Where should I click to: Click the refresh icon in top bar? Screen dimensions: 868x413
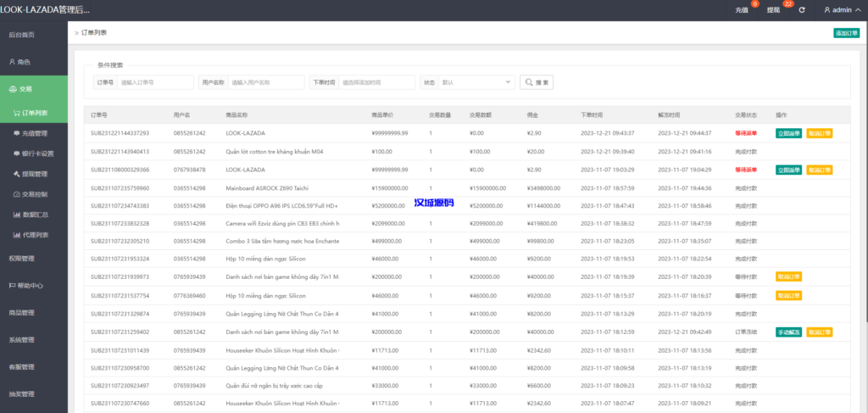coord(802,10)
